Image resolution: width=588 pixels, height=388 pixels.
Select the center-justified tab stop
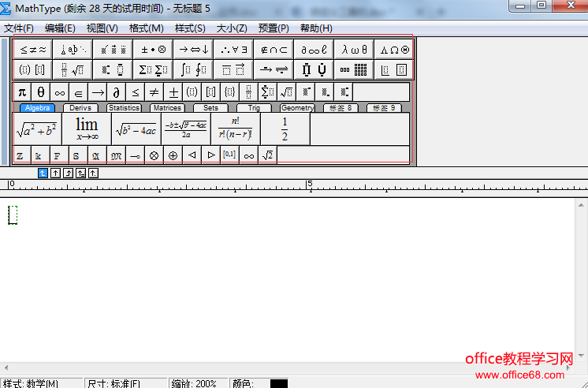coord(55,173)
